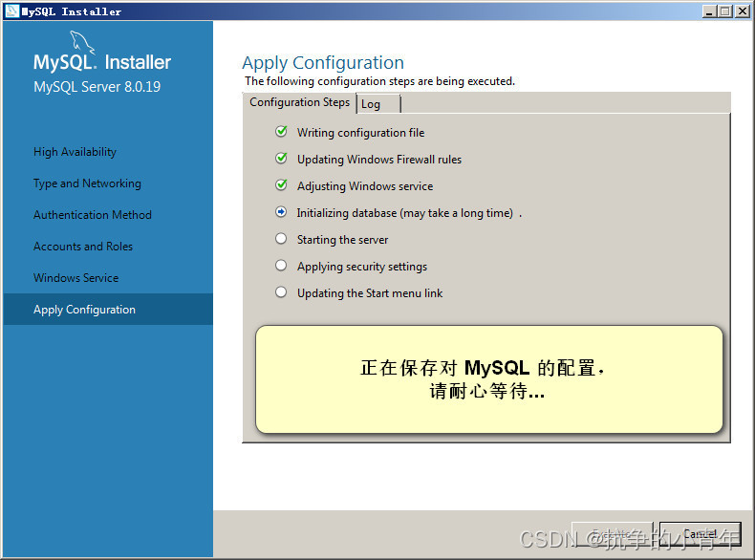Click the MySQL Installer title bar icon
Viewport: 755px width, 560px height.
12,11
